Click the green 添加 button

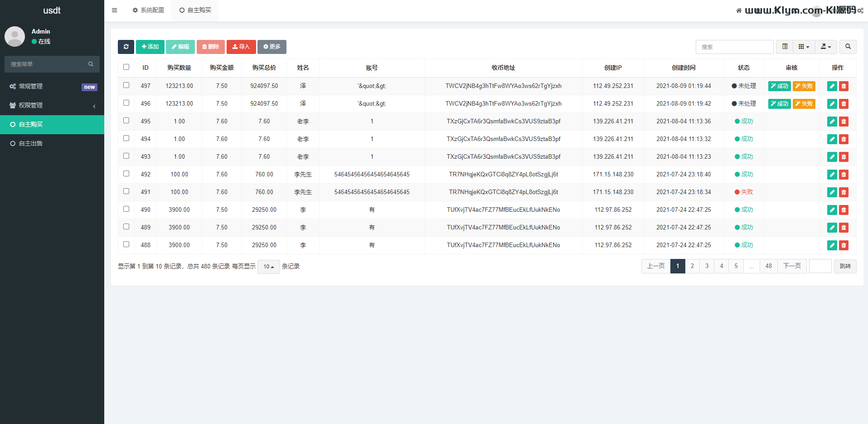(x=150, y=47)
